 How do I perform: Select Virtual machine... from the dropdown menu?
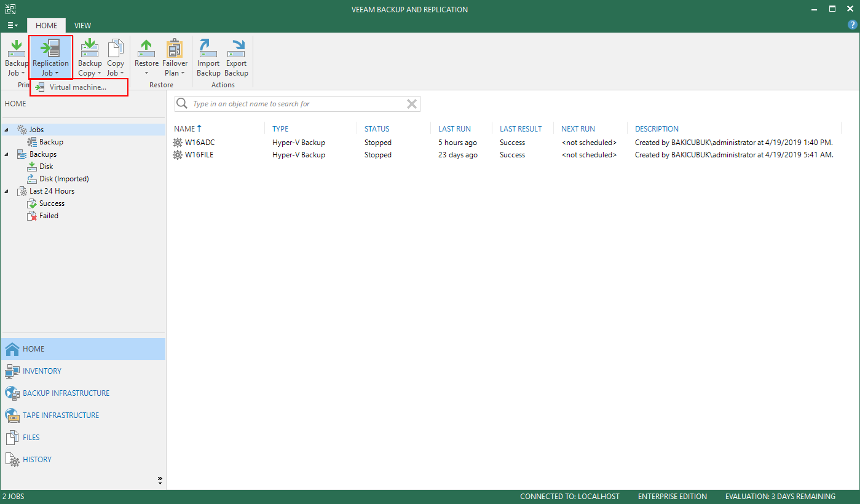(x=79, y=87)
